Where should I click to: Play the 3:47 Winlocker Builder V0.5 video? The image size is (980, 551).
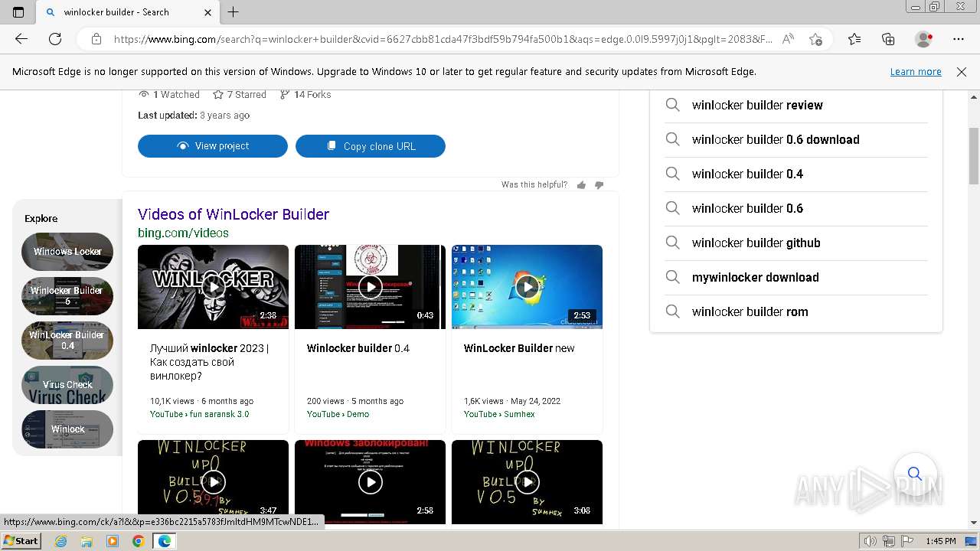[213, 481]
